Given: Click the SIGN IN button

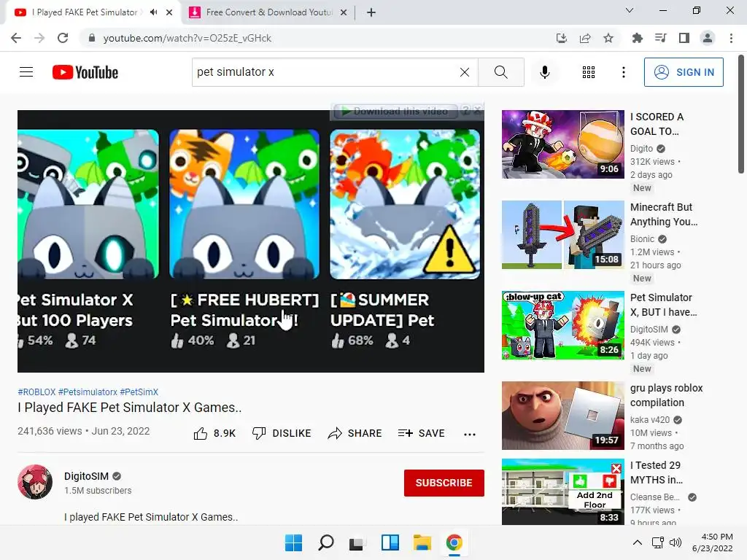Looking at the screenshot, I should [684, 72].
